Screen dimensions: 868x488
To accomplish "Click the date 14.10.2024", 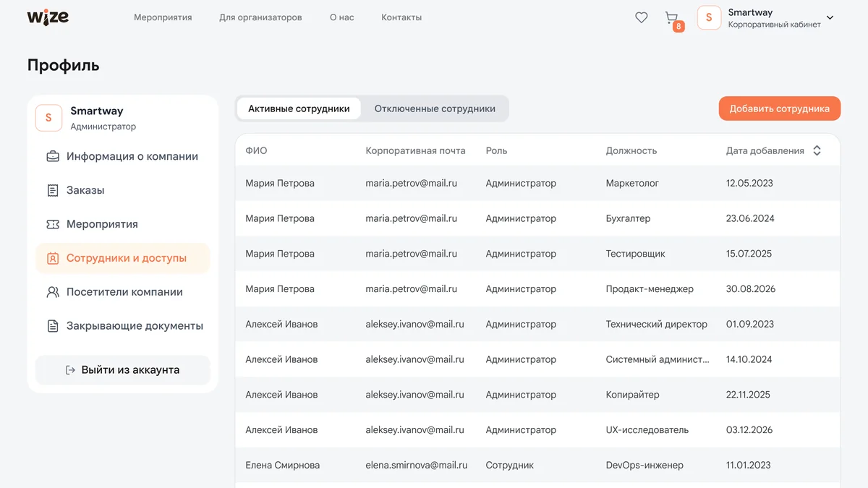I will coord(749,359).
